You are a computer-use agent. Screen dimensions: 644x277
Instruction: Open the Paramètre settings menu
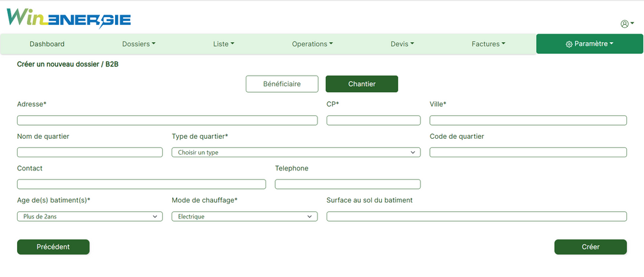click(x=589, y=44)
